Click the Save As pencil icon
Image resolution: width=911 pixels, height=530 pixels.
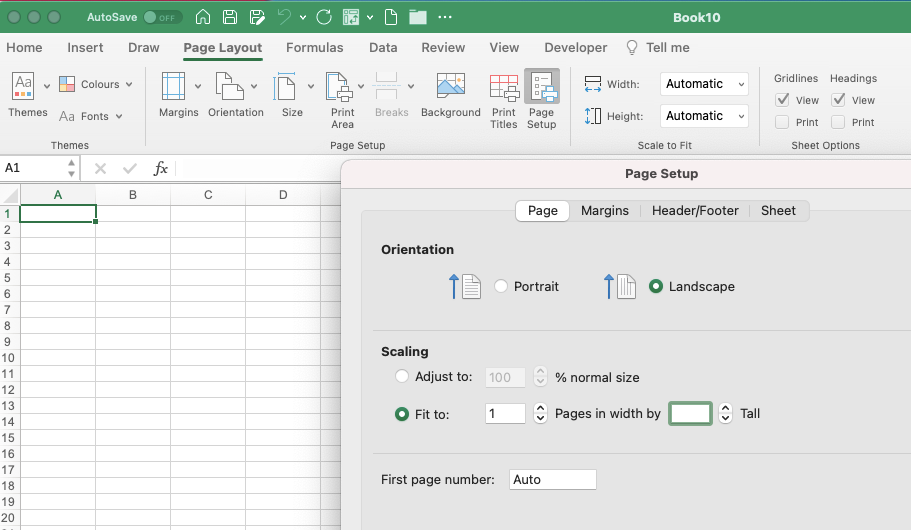pos(257,17)
